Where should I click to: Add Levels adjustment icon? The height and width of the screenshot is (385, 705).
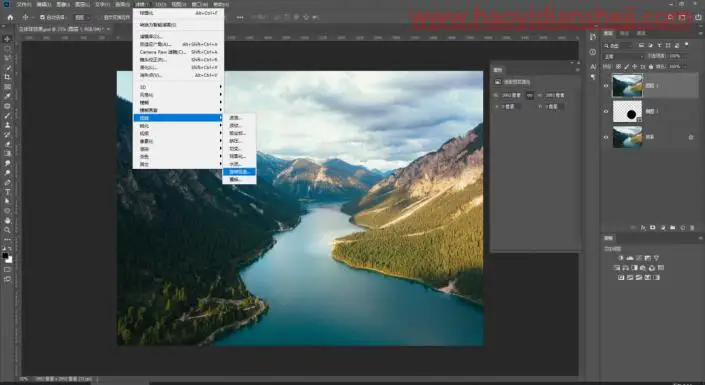pos(630,258)
